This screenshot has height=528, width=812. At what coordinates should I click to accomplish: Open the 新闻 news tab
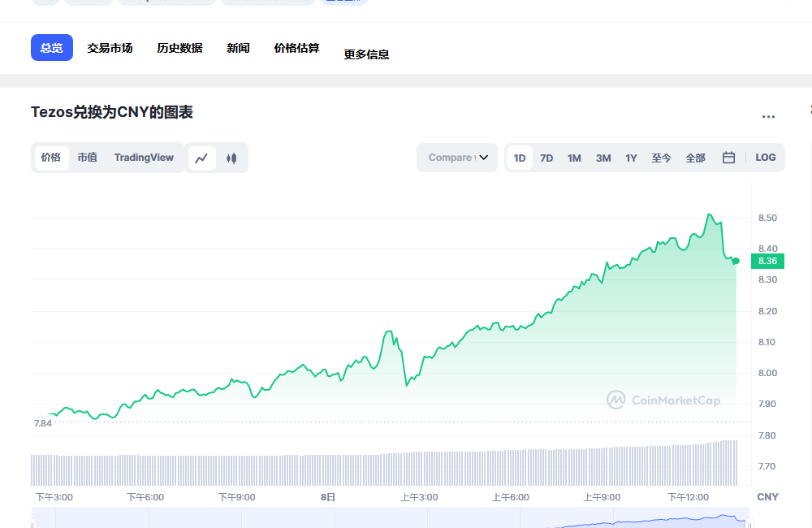tap(238, 48)
